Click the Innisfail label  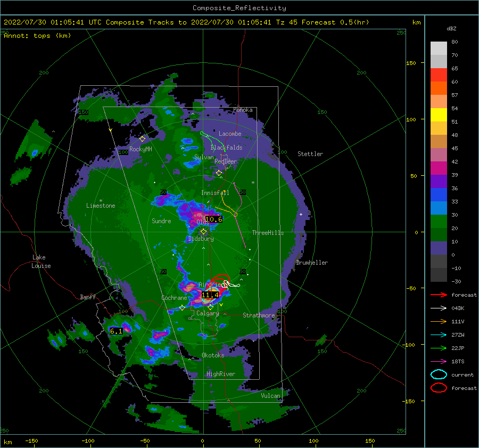215,193
